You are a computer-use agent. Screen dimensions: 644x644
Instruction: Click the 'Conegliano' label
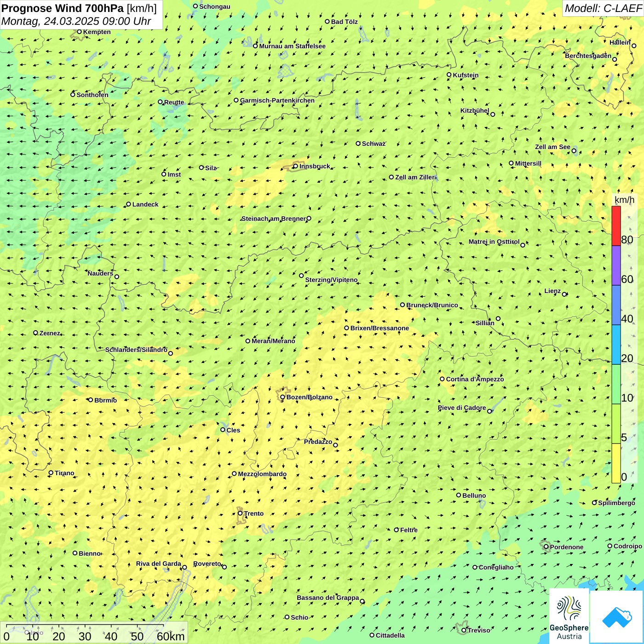click(x=496, y=567)
